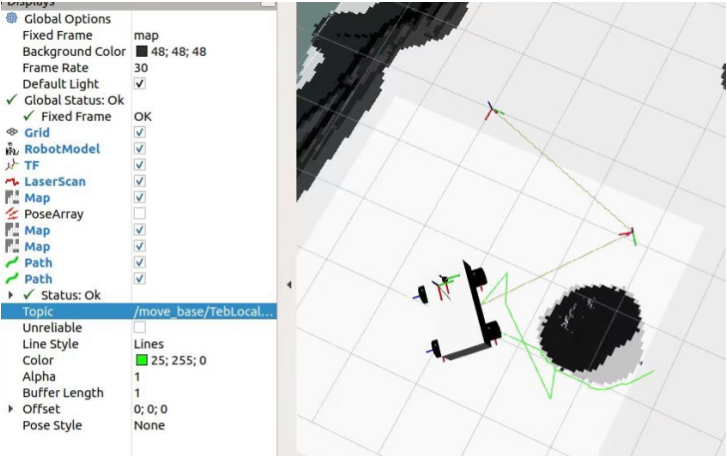
Task: Click the TF axes icon
Action: click(12, 165)
